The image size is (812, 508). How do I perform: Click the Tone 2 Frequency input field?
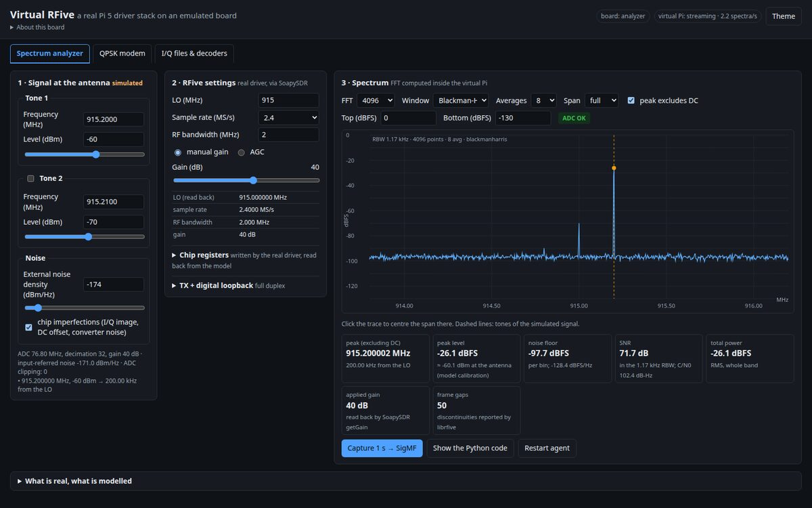coord(114,202)
